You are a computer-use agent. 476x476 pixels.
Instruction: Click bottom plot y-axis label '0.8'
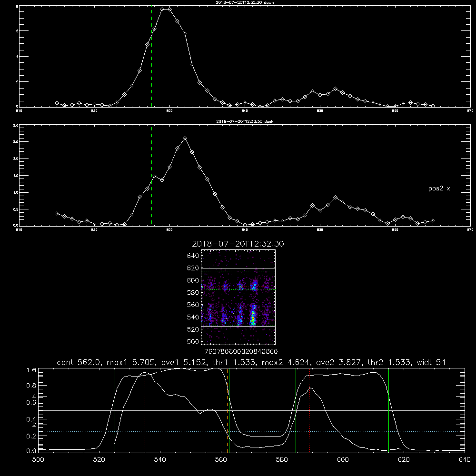31,386
